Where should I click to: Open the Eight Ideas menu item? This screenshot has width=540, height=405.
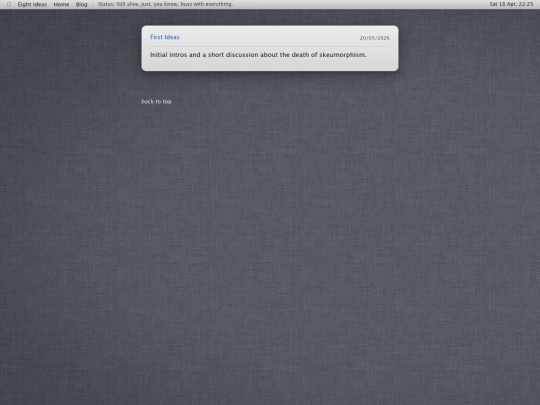[32, 4]
